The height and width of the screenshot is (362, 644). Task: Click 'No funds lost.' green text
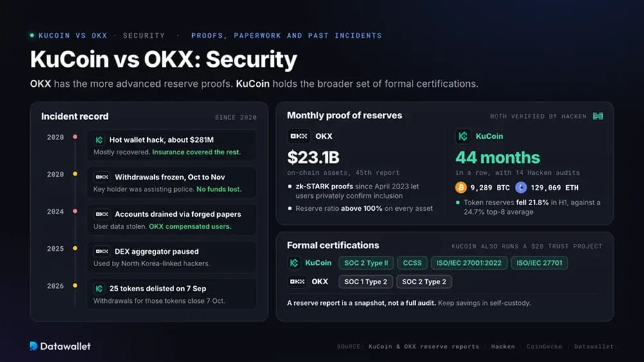tap(219, 190)
